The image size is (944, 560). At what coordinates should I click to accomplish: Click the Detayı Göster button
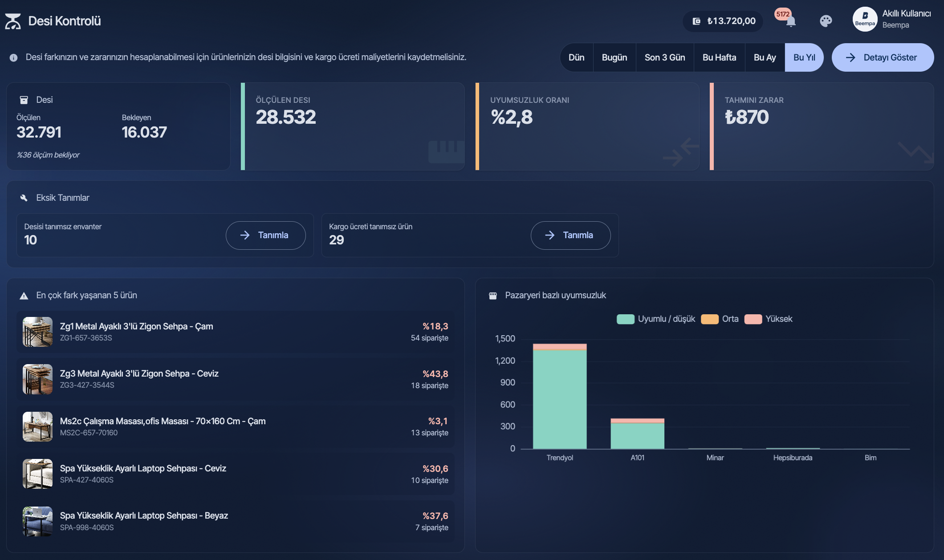[883, 57]
